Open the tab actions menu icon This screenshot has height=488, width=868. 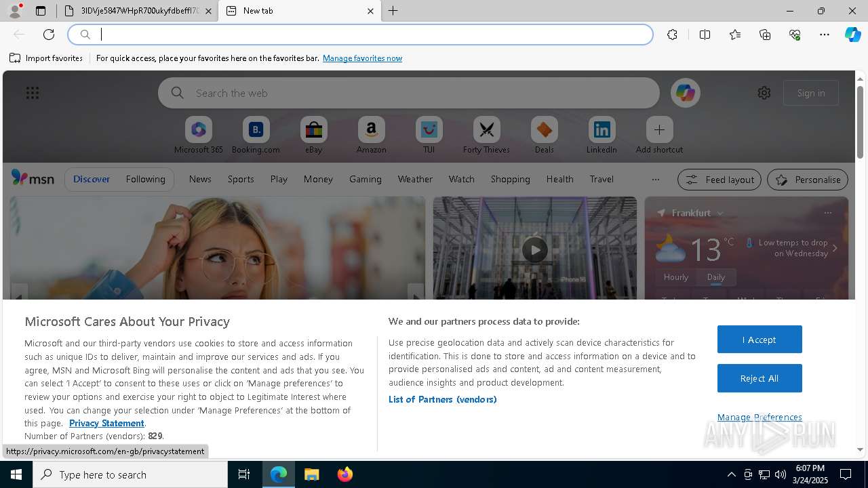[41, 11]
